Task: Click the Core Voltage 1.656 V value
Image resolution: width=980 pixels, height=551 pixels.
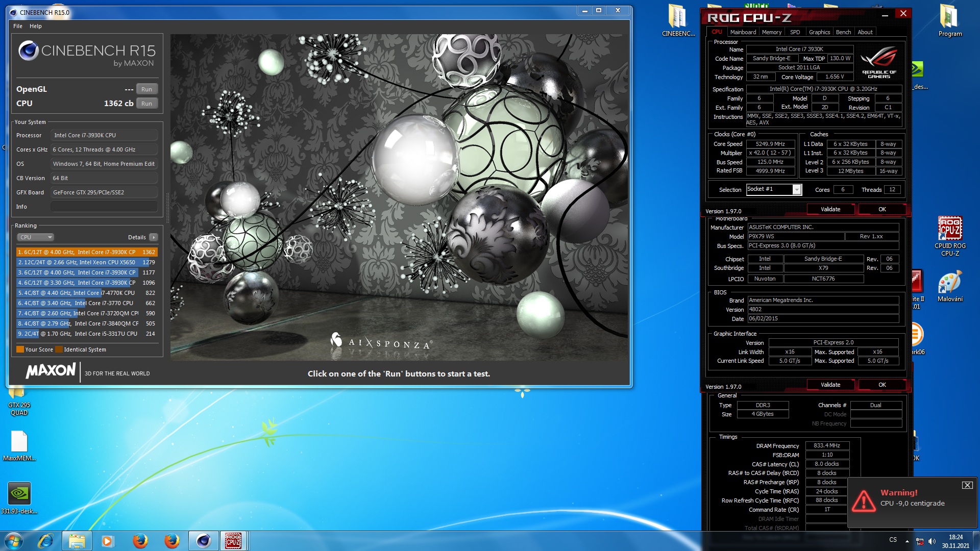Action: [x=835, y=77]
